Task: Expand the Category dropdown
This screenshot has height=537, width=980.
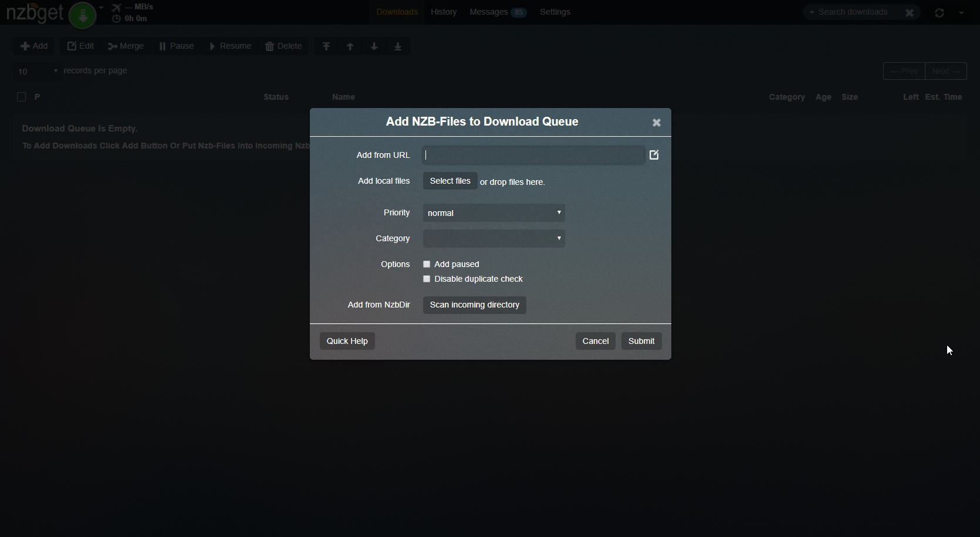Action: pos(494,238)
